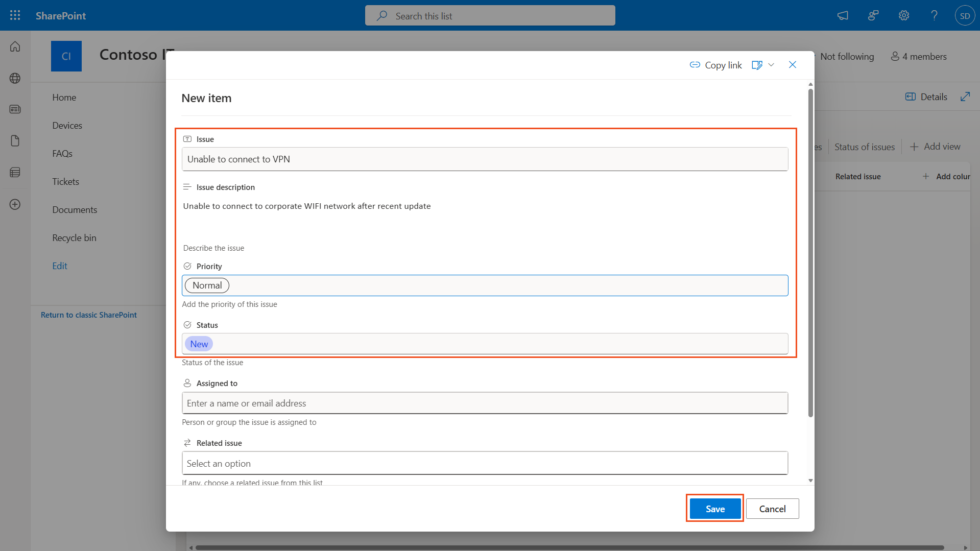The height and width of the screenshot is (551, 980).
Task: Select the Home icon in the left rail
Action: 15,46
